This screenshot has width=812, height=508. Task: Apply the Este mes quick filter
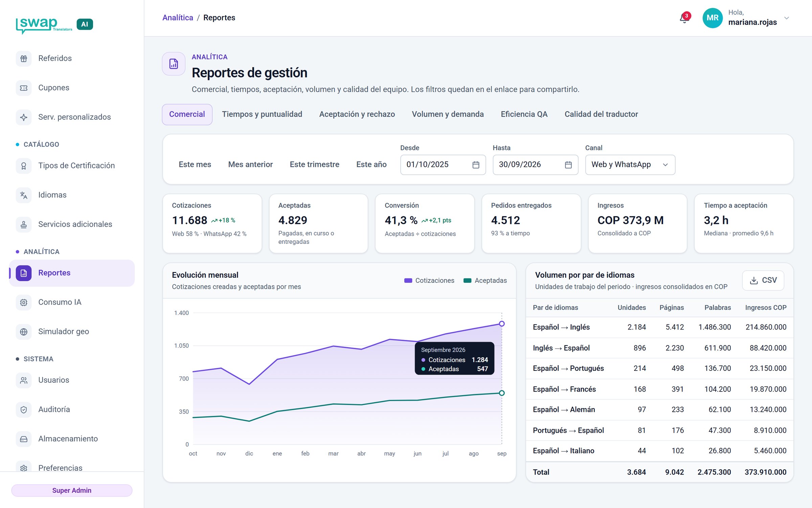[195, 165]
